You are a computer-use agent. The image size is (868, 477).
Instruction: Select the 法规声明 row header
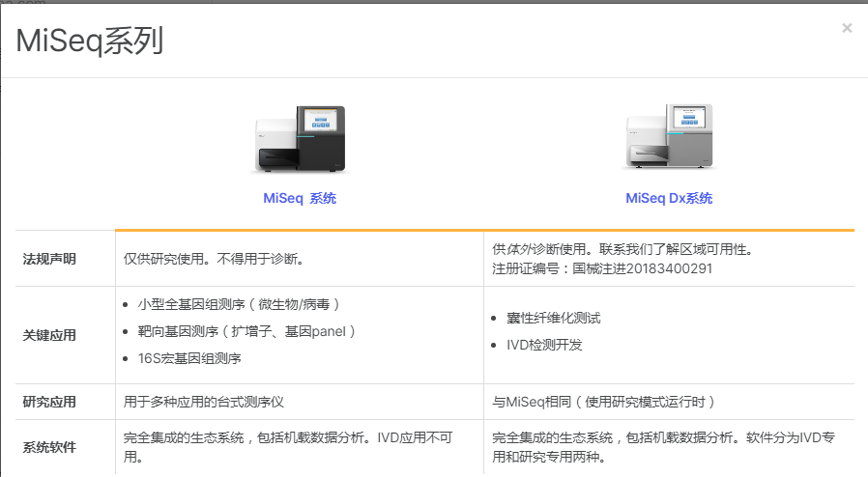pyautogui.click(x=49, y=259)
